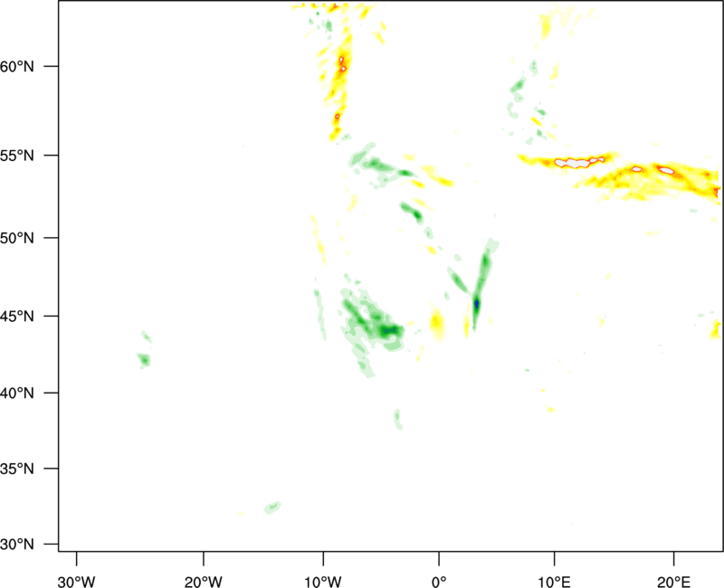Click the 35°N latitude label
The width and height of the screenshot is (724, 588).
point(17,469)
